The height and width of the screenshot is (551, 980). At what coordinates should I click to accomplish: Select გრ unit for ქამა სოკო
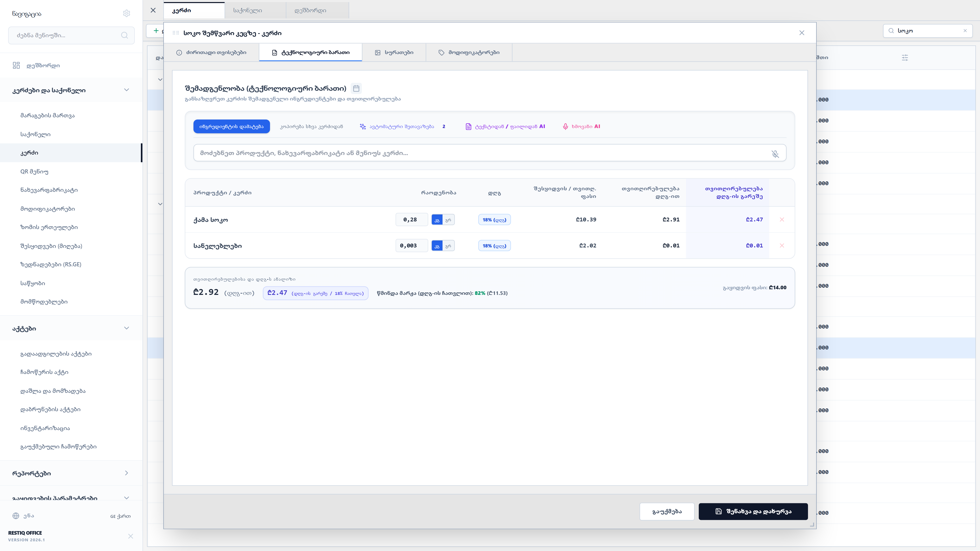point(448,220)
